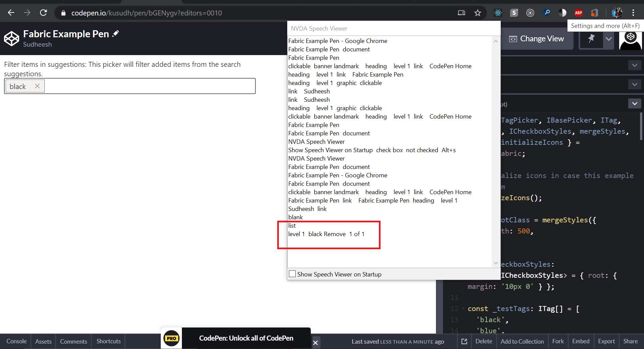Click the pencil icon next to Fabric Example Pen
The height and width of the screenshot is (349, 644).
(x=115, y=33)
